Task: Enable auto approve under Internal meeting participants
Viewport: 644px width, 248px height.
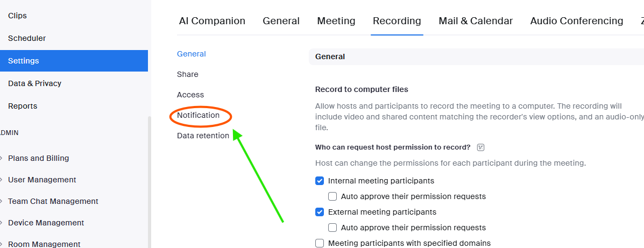Action: 332,196
